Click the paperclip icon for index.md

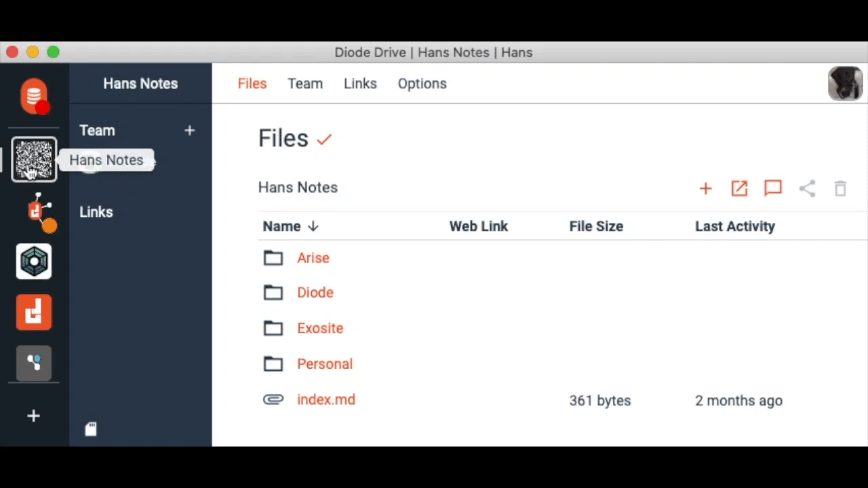[x=273, y=400]
